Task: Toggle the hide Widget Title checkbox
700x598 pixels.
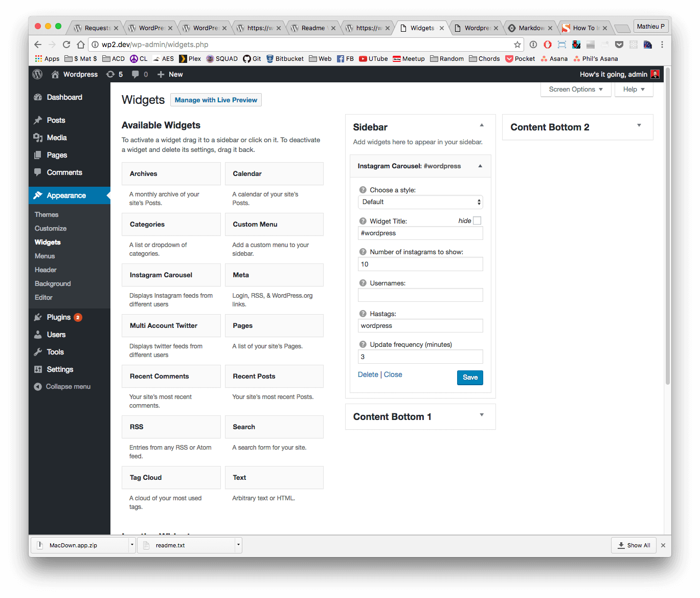Action: click(477, 220)
